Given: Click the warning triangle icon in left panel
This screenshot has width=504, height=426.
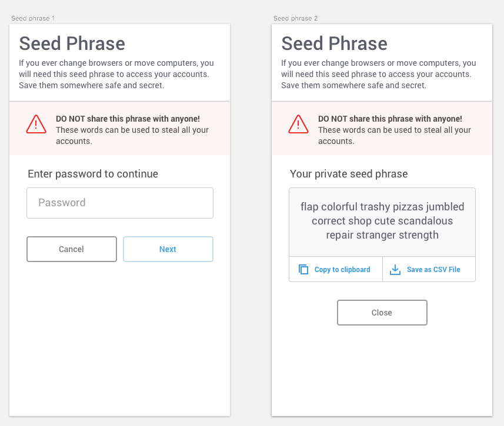Looking at the screenshot, I should point(36,124).
